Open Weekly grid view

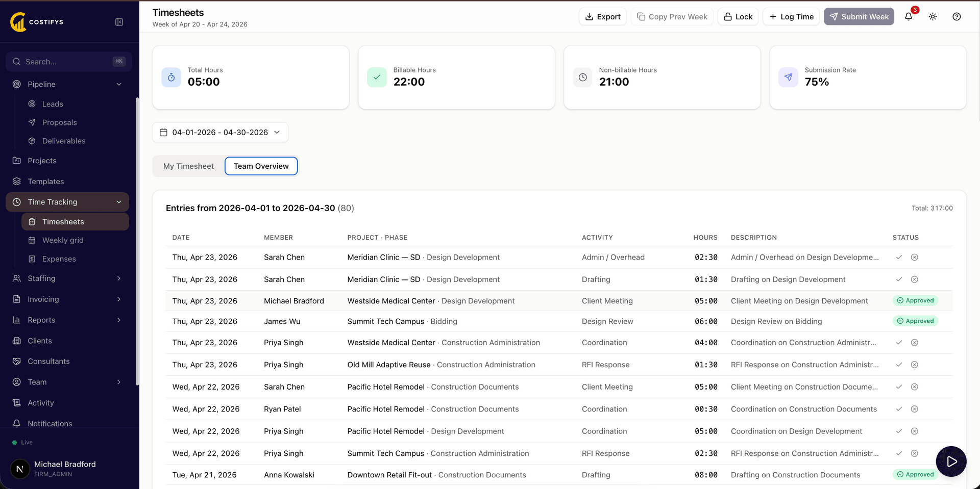(75, 240)
